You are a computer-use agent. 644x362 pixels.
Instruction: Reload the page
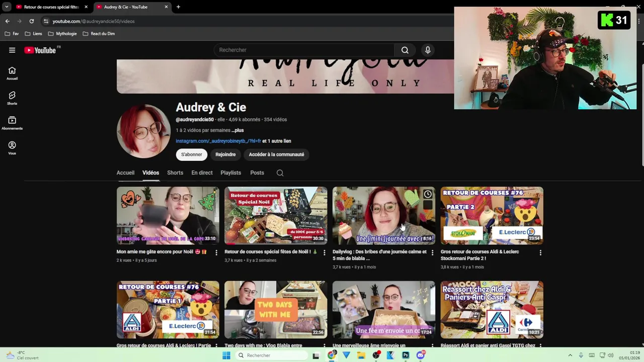pyautogui.click(x=31, y=21)
